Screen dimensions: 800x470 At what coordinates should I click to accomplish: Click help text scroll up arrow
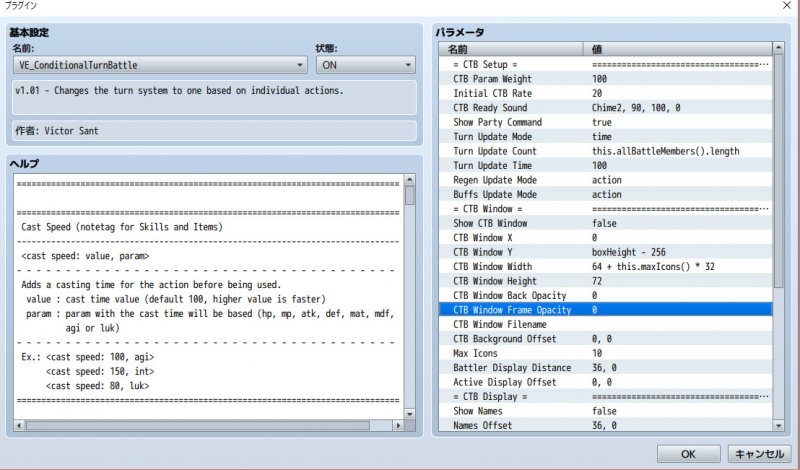click(410, 180)
